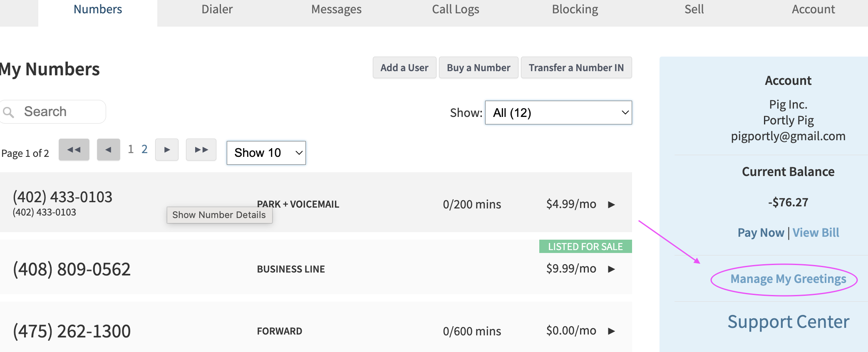
Task: Open the Show All (12) filter dropdown
Action: [x=558, y=112]
